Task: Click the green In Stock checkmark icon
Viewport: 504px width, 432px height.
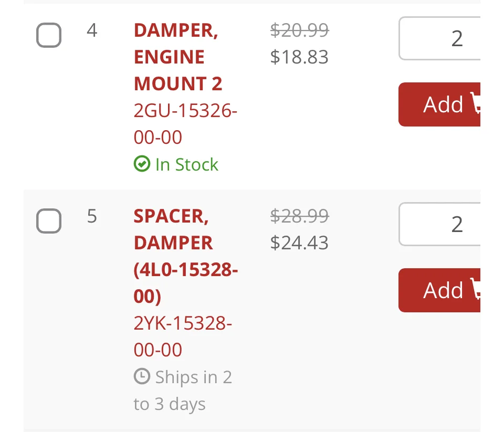Action: 142,165
